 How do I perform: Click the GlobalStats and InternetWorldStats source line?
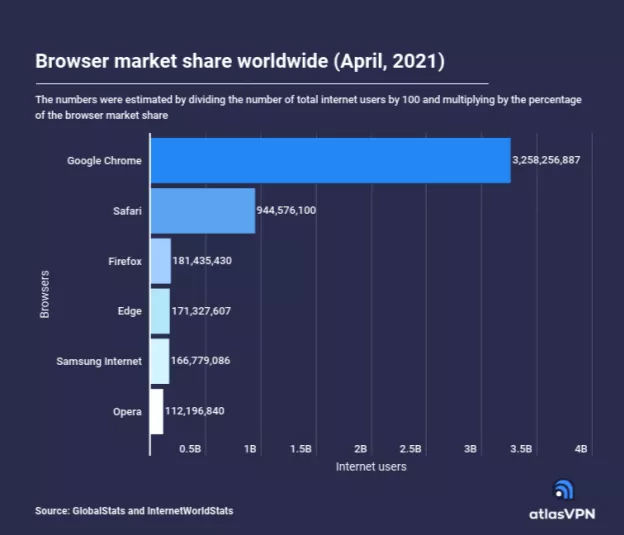pos(134,511)
